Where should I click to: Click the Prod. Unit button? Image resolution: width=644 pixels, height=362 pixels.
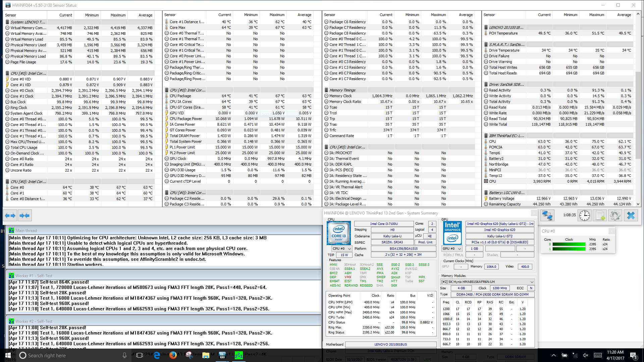(425, 242)
